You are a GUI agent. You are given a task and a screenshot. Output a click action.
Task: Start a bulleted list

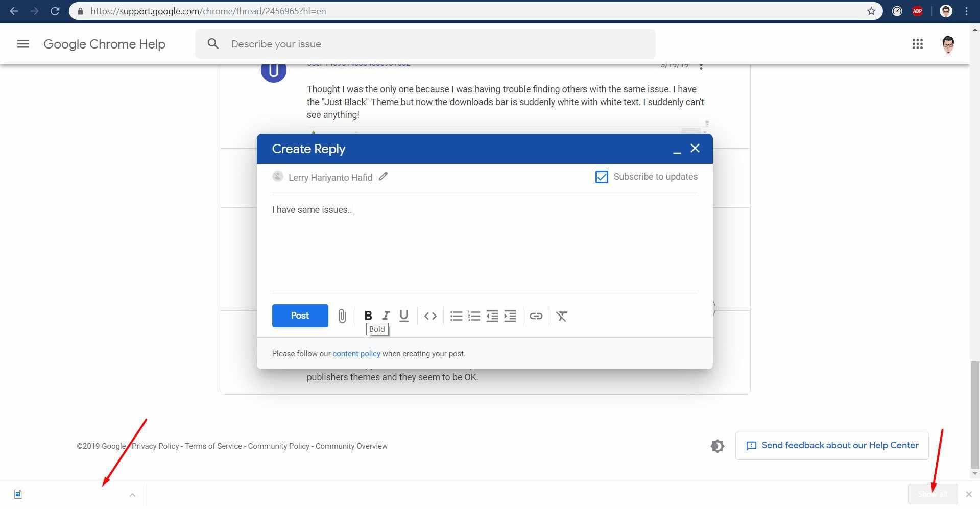pyautogui.click(x=456, y=316)
